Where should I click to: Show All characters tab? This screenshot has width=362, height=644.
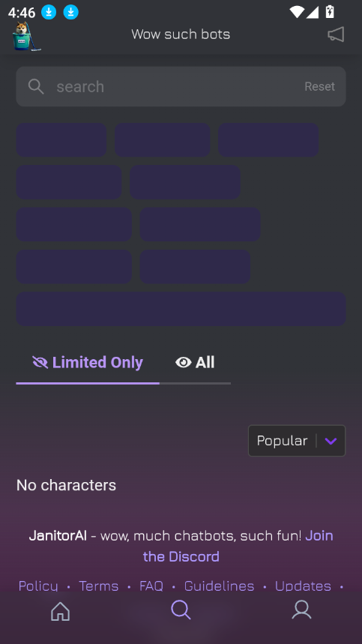195,362
